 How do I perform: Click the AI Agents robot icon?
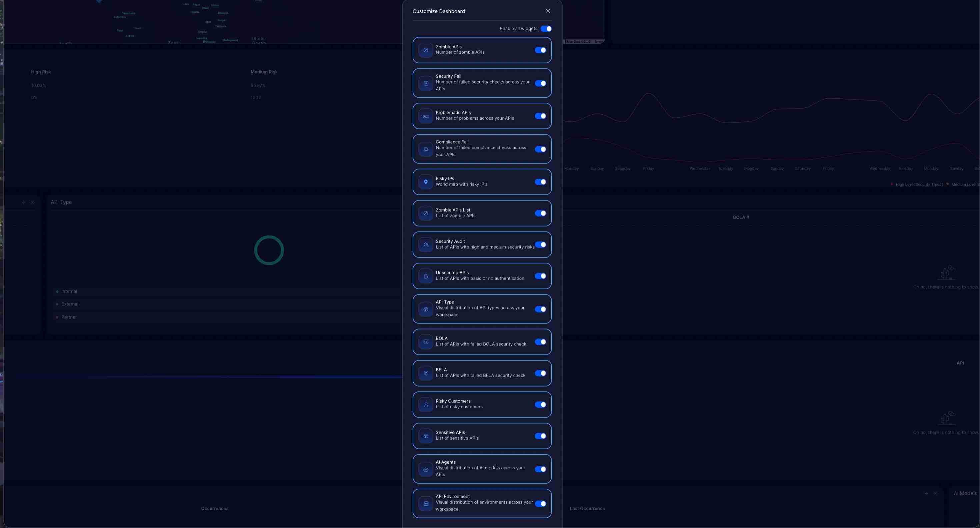coord(425,469)
